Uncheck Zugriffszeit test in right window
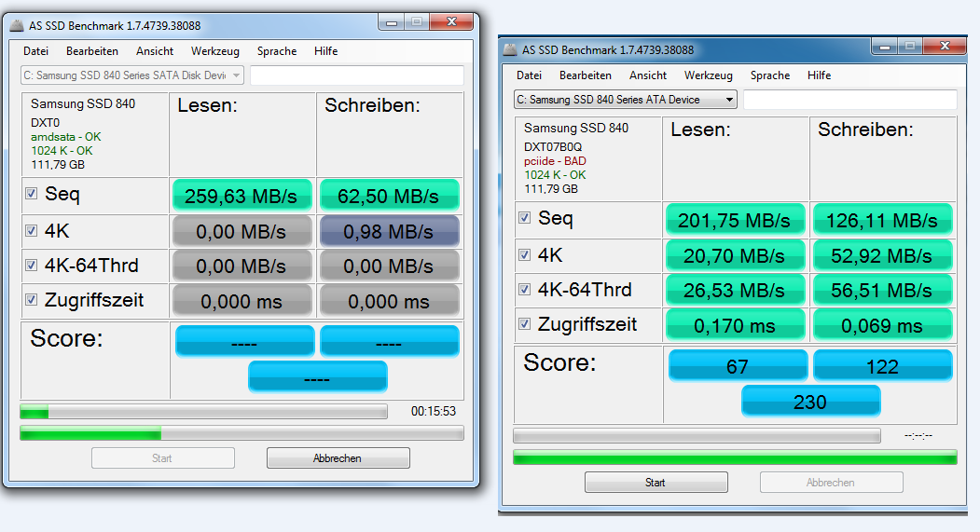The image size is (980, 532). [524, 324]
